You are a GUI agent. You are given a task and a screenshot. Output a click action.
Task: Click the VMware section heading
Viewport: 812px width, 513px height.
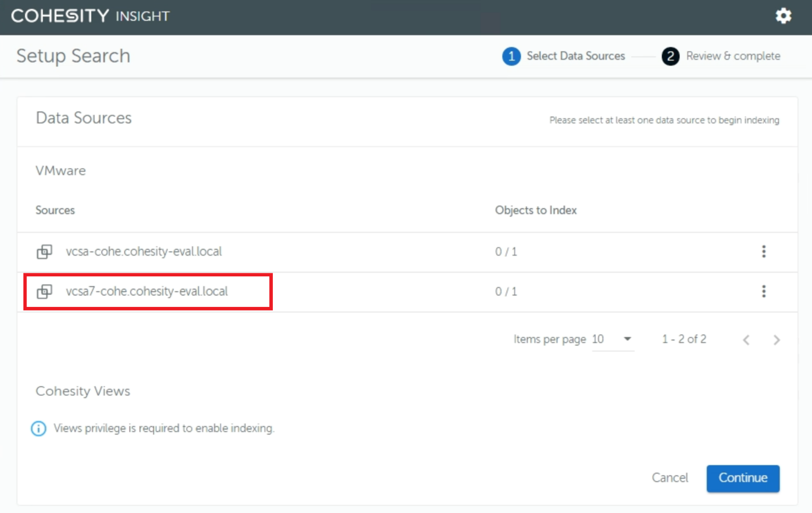click(61, 170)
